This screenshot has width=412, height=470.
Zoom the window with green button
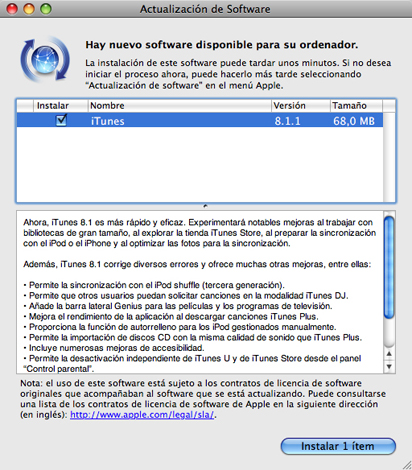[x=46, y=9]
